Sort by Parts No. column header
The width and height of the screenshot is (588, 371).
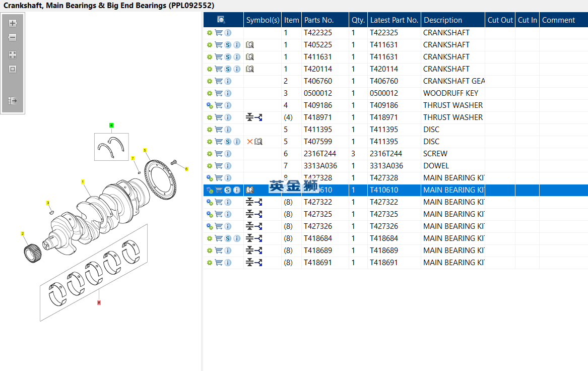pyautogui.click(x=325, y=20)
